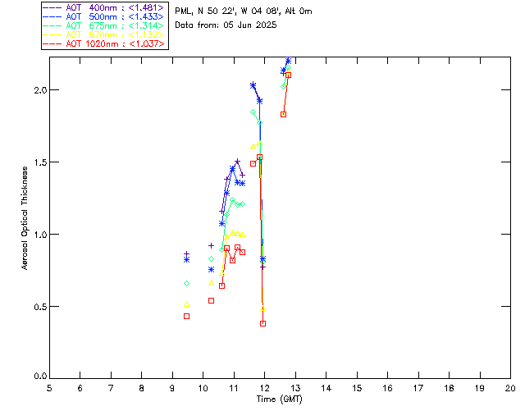Image resolution: width=525 pixels, height=420 pixels.
Task: Click the lowest red square data point near time 12
Action: [x=262, y=323]
